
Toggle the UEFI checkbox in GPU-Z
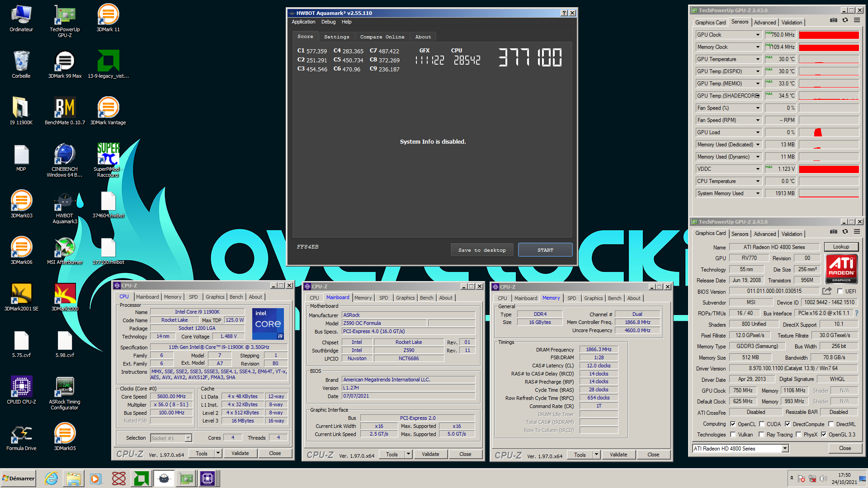[840, 291]
